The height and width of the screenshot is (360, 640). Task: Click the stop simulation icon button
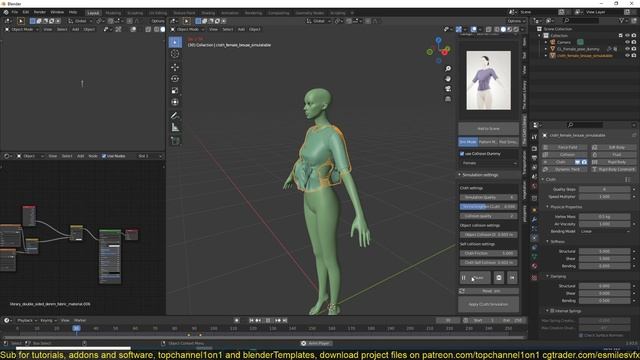pos(499,278)
